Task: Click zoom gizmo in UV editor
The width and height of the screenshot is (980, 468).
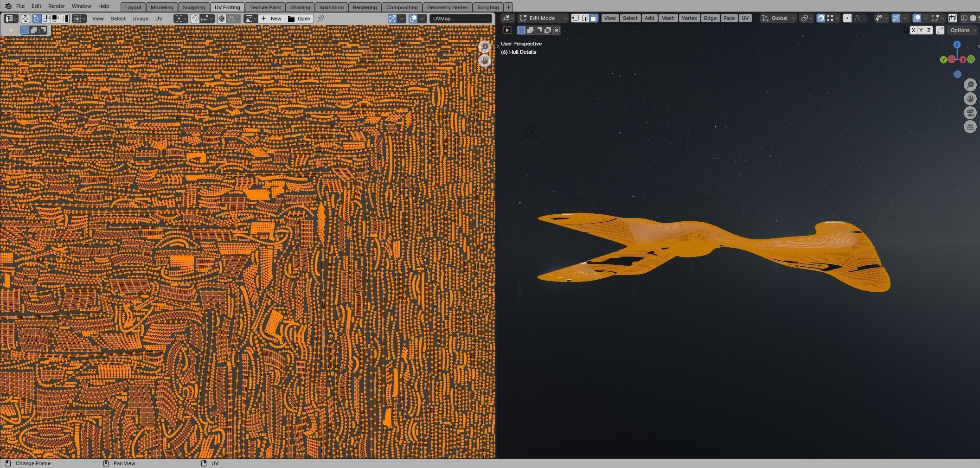Action: pos(485,47)
